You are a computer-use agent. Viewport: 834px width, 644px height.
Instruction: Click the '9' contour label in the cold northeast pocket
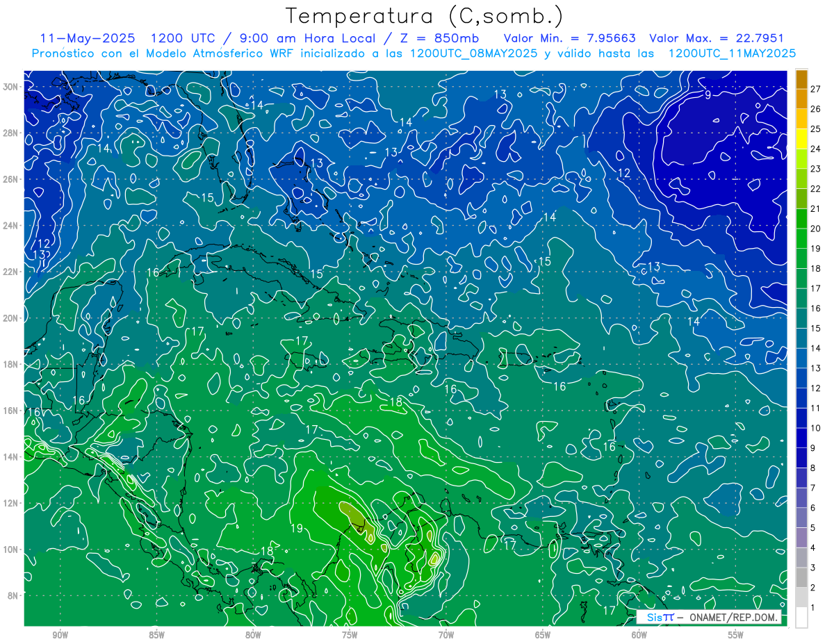point(708,95)
